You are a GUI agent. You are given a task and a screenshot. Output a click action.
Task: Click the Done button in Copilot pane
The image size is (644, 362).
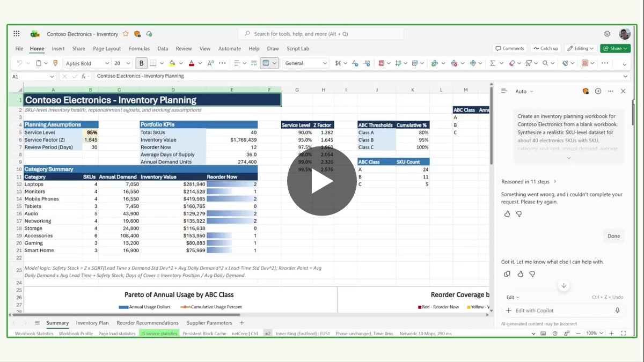pyautogui.click(x=614, y=236)
